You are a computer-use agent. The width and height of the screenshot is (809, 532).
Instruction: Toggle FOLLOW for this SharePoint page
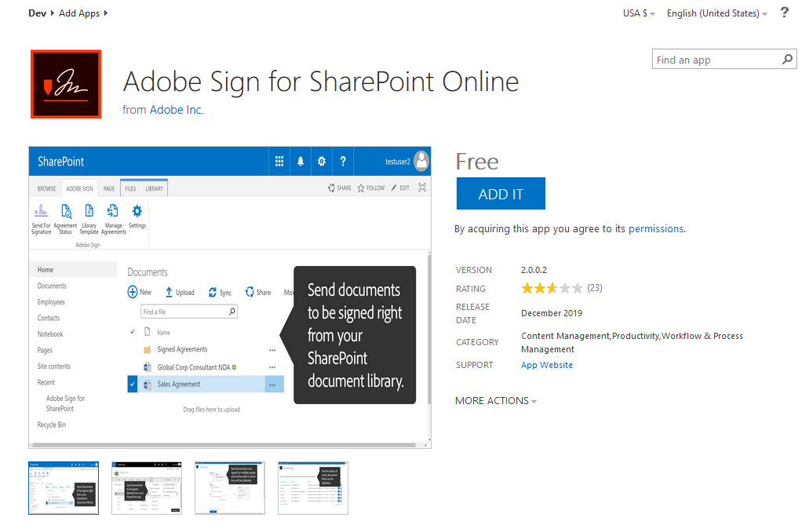[x=370, y=188]
